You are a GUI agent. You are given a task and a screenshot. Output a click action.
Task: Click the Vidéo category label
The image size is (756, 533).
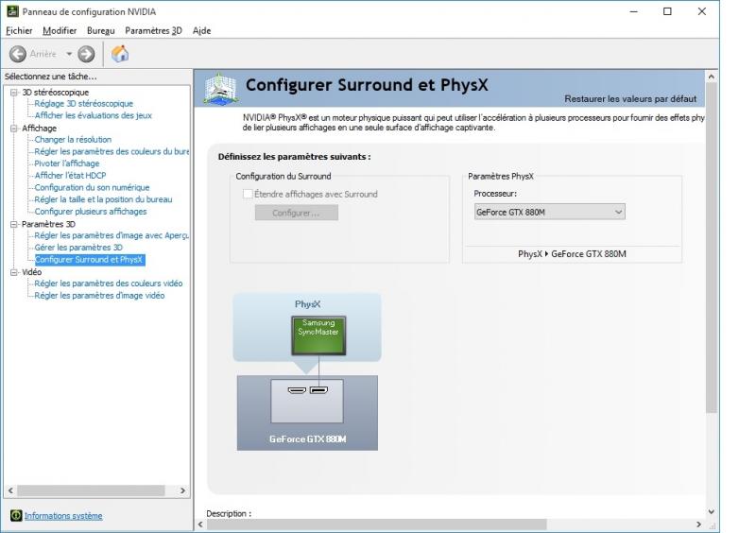pos(32,272)
